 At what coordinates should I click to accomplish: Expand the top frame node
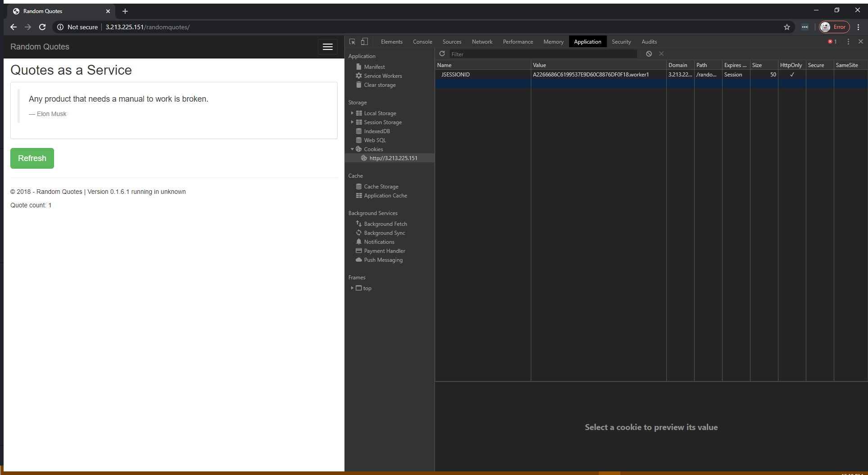point(352,288)
